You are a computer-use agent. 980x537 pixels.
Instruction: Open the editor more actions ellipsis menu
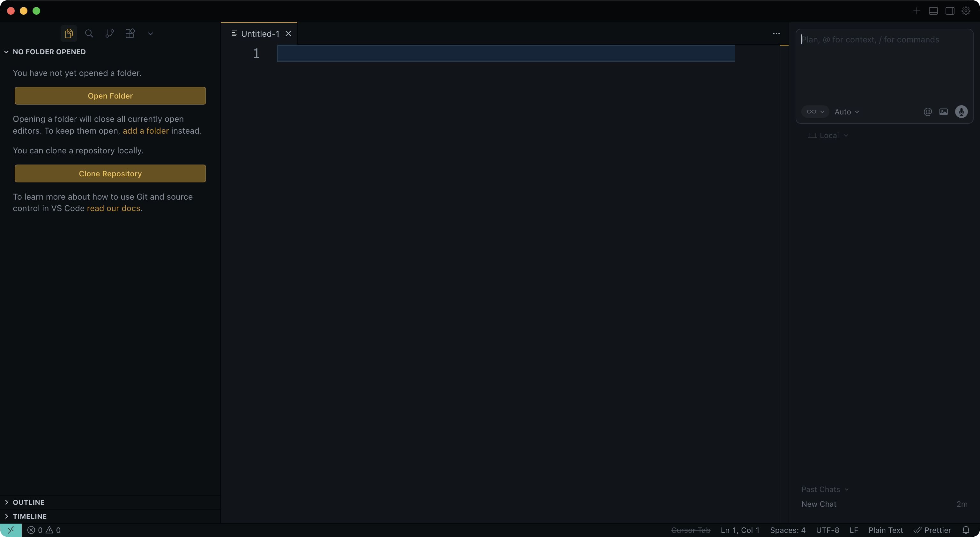point(776,33)
